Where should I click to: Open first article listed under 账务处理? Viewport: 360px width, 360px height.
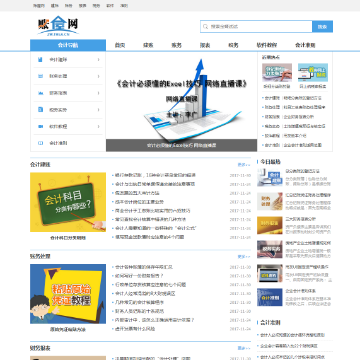coord(144,267)
